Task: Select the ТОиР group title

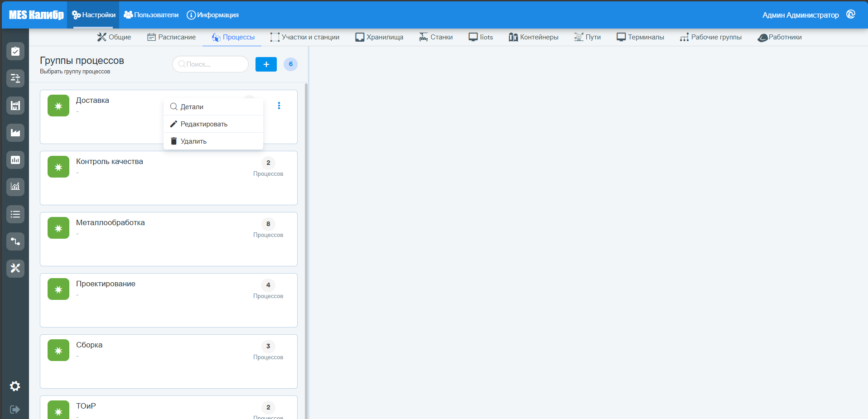Action: tap(86, 406)
